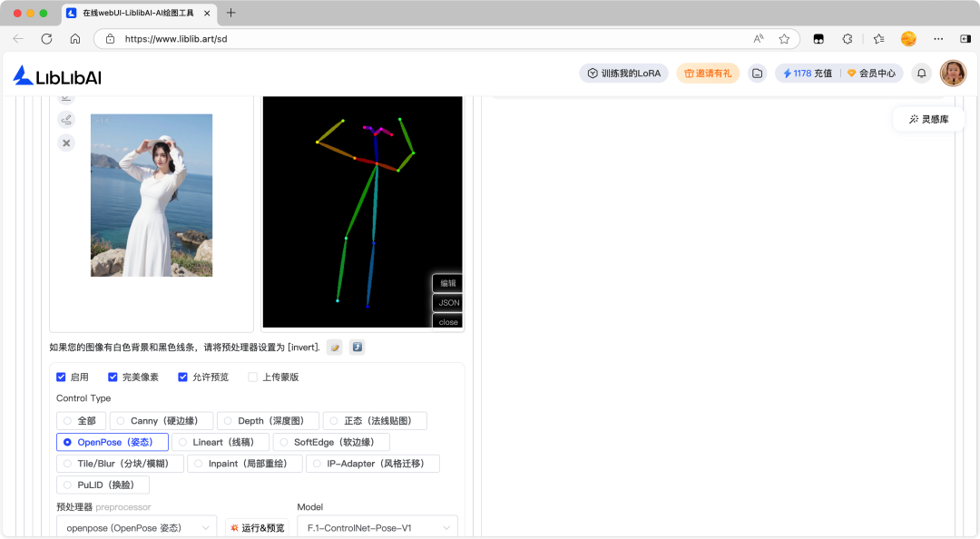
Task: Open a new browser tab
Action: [230, 13]
